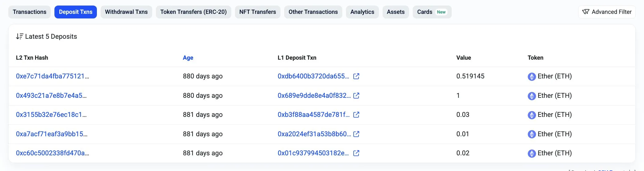The height and width of the screenshot is (171, 644).
Task: Click the Ether token icon in first row
Action: pyautogui.click(x=531, y=77)
